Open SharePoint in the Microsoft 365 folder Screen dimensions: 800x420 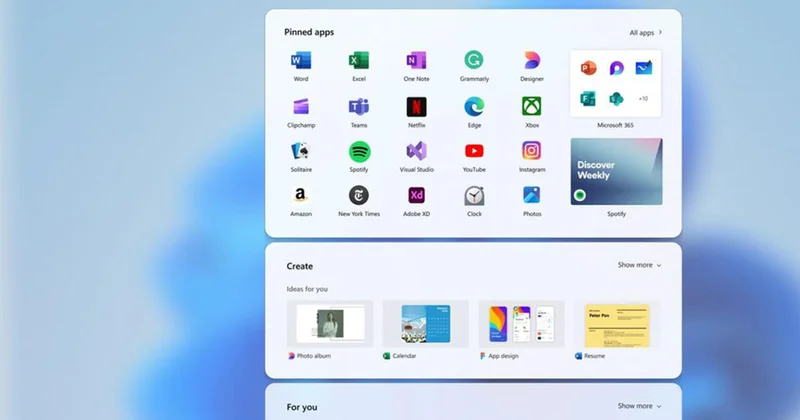pos(616,98)
